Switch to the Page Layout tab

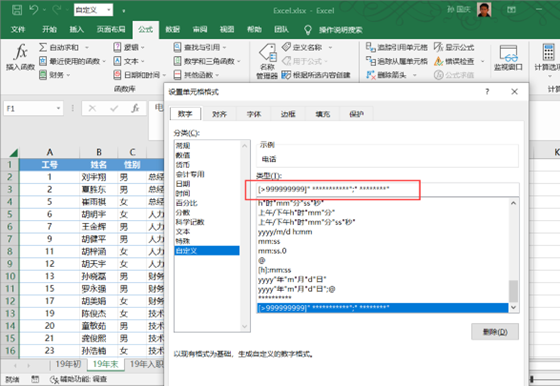pos(111,29)
